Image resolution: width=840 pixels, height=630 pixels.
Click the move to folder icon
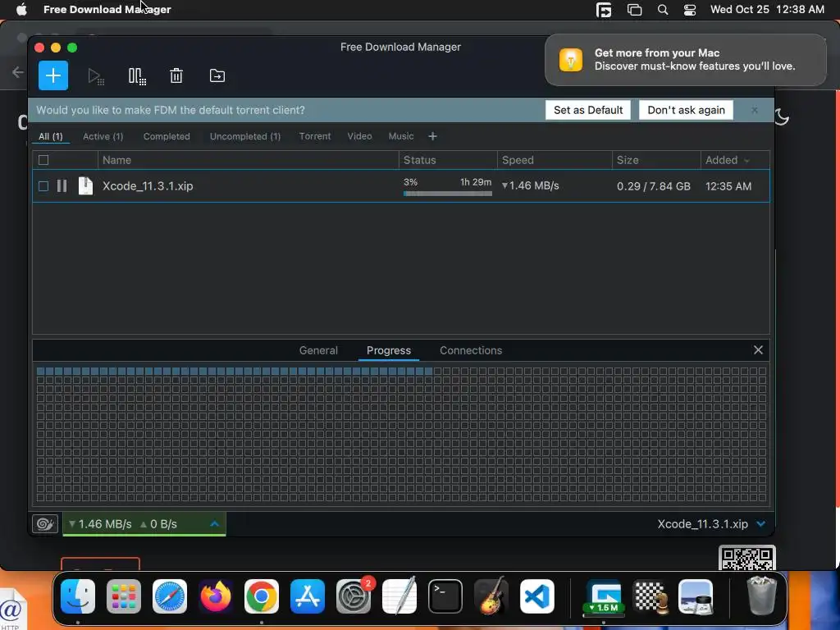click(217, 75)
